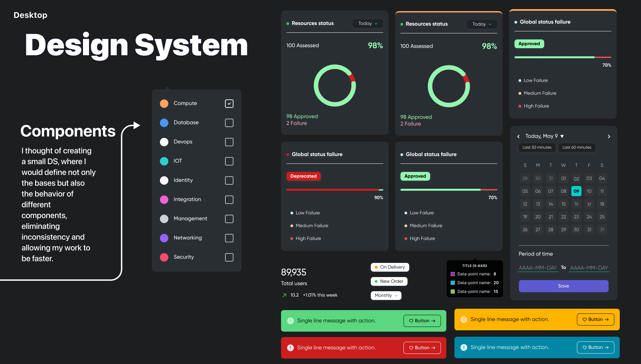
Task: Select the Last 60 minutes tab
Action: 577,147
